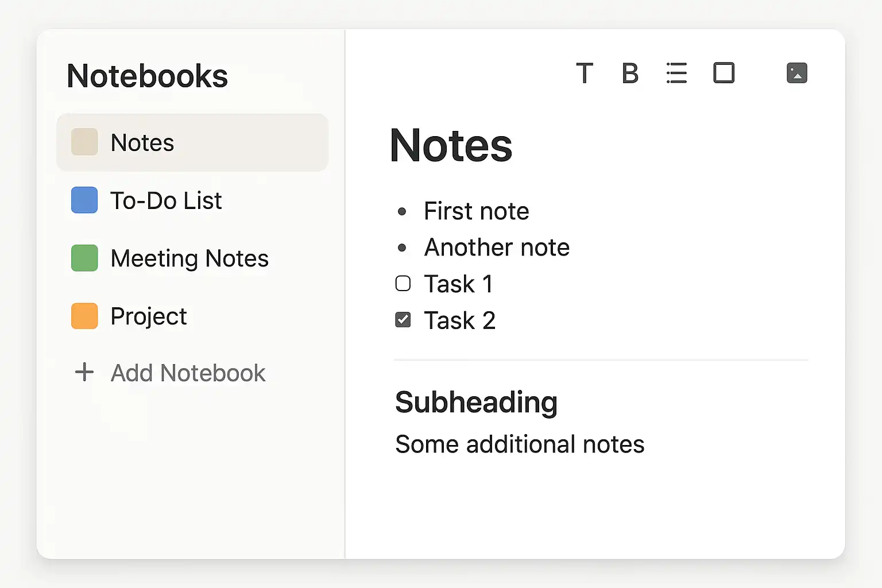
Task: Toggle Bold formatting in toolbar
Action: (630, 73)
